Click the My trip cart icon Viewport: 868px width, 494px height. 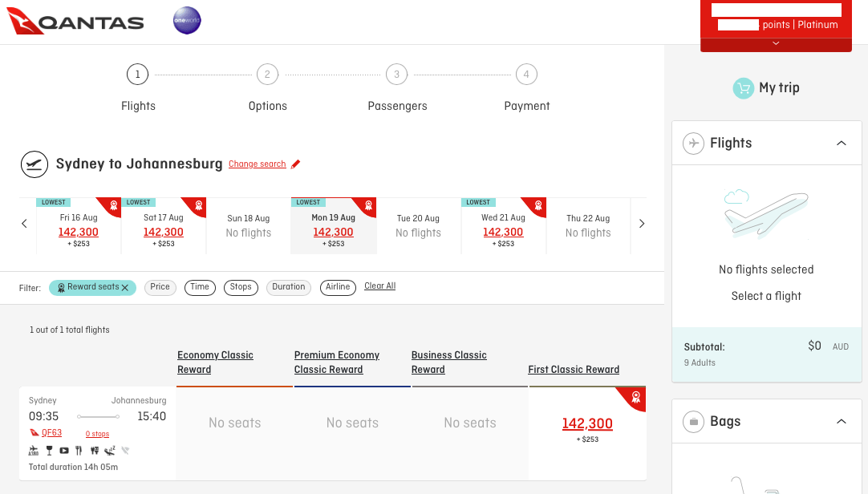click(x=743, y=88)
